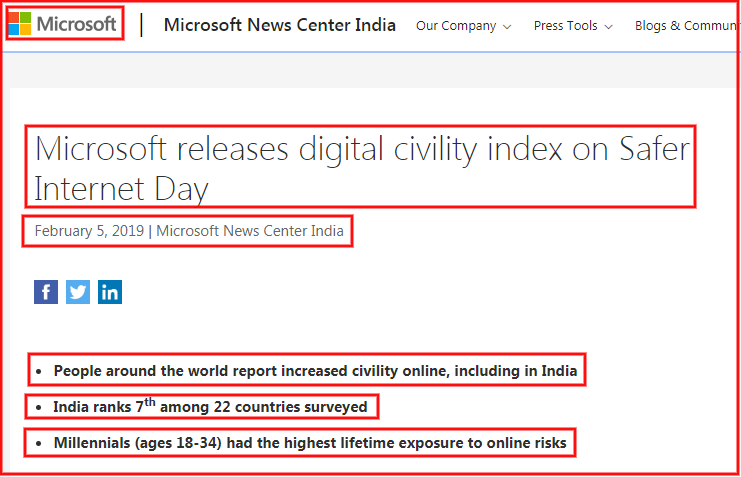Open the Blogs & Communities menu

(x=687, y=26)
